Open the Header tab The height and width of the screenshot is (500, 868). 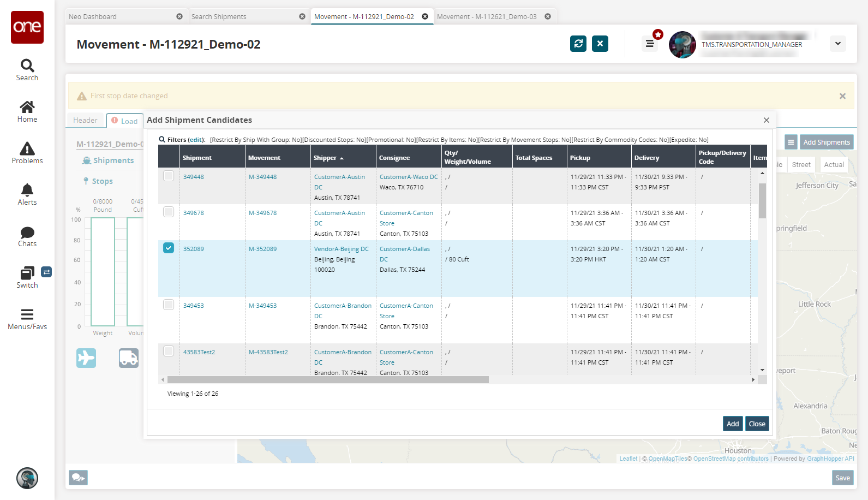click(x=85, y=121)
